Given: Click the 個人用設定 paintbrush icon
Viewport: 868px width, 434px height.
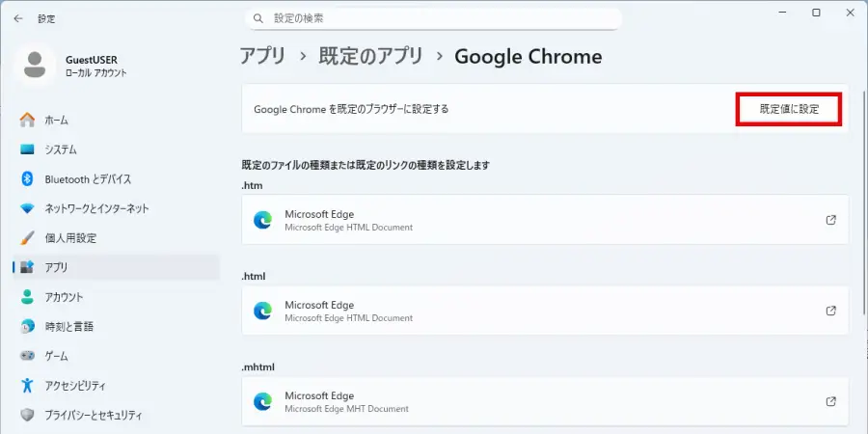Looking at the screenshot, I should [x=27, y=238].
